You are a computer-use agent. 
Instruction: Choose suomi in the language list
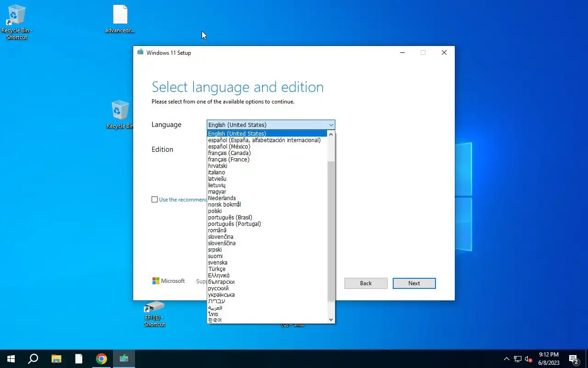267,256
